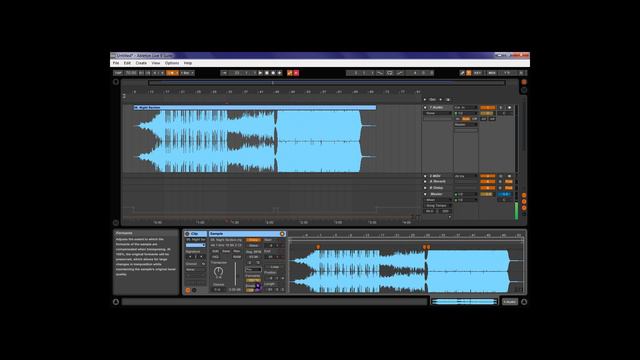Image resolution: width=640 pixels, height=360 pixels.
Task: Open the Song Tempo control chooser dropdown
Action: click(x=437, y=206)
